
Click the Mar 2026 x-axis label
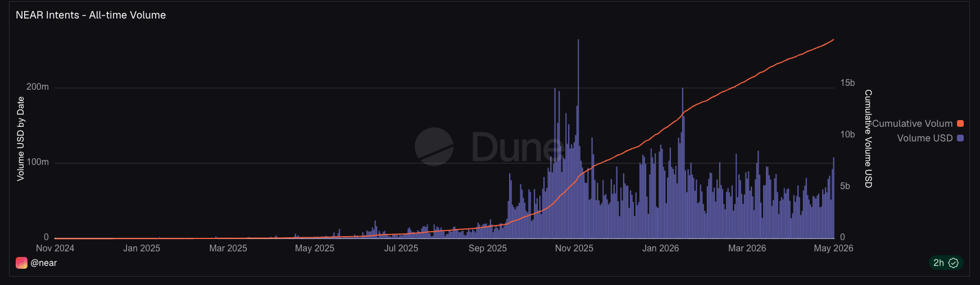(x=747, y=248)
